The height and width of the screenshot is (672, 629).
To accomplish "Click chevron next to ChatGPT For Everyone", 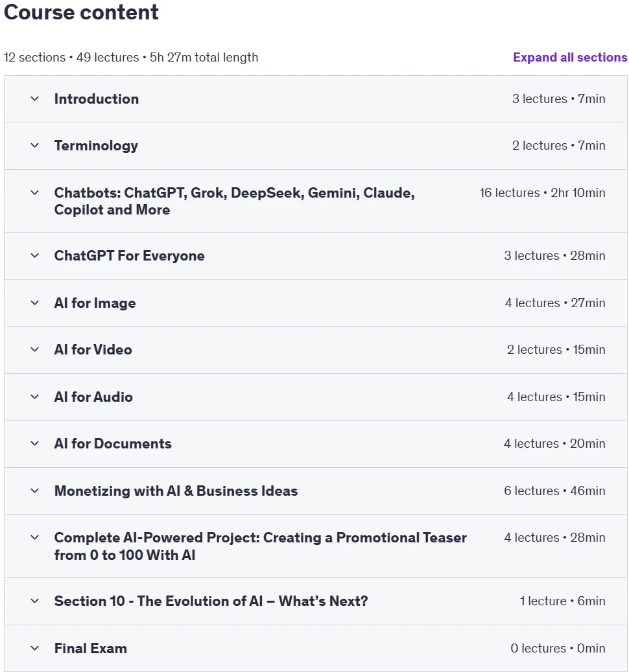I will [x=35, y=256].
